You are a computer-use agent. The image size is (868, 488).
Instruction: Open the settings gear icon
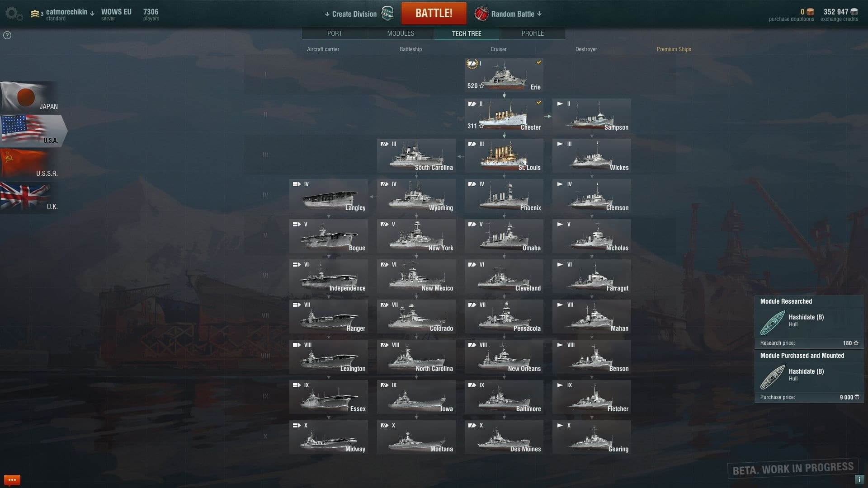tap(14, 14)
